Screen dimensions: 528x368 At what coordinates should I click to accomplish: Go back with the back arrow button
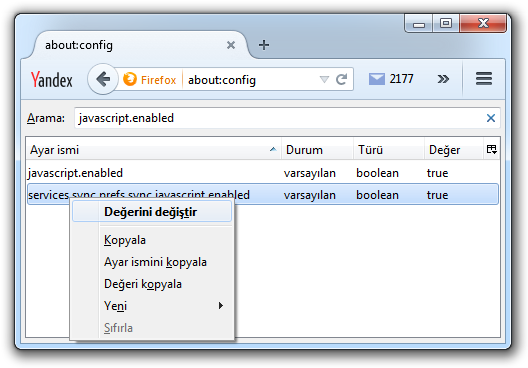103,79
